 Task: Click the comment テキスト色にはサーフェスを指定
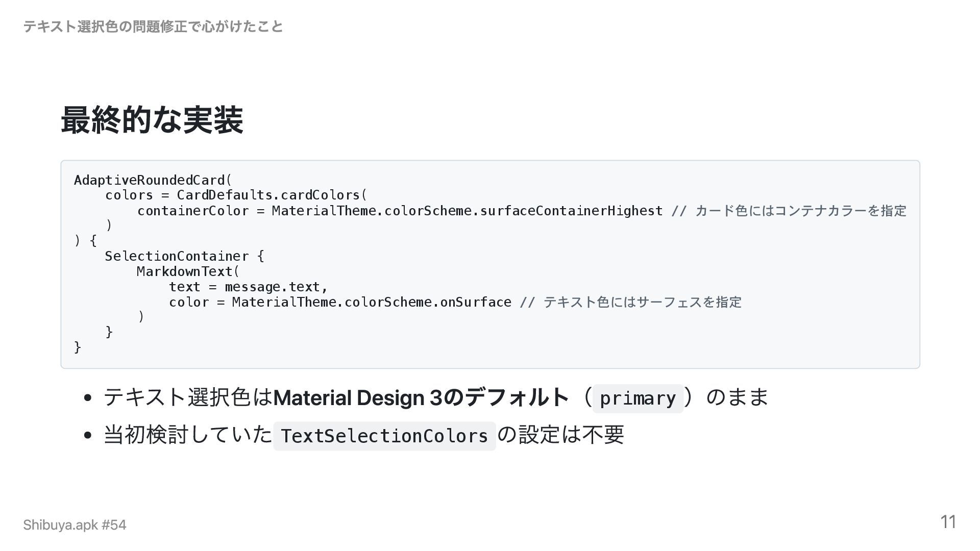(642, 302)
